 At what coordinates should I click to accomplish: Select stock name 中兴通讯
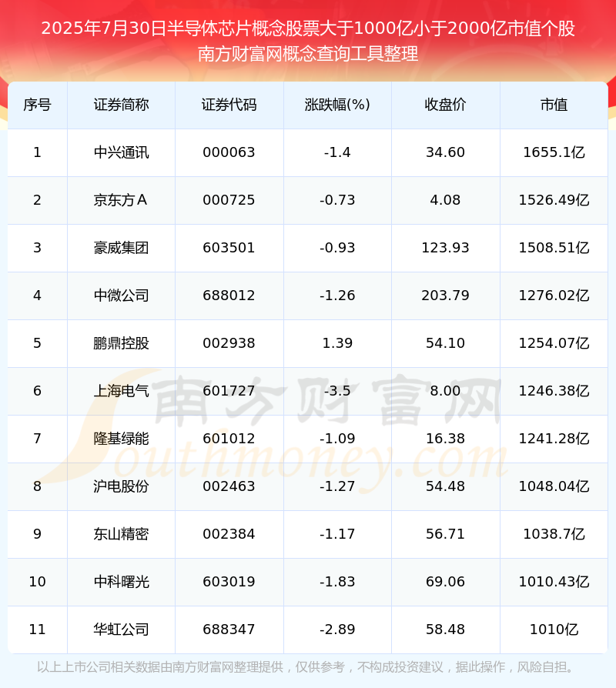tap(121, 152)
